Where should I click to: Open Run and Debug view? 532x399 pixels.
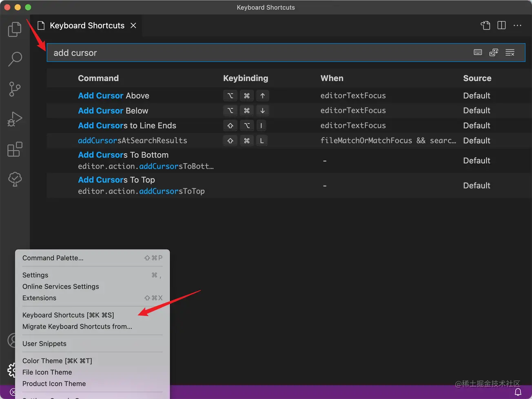15,119
